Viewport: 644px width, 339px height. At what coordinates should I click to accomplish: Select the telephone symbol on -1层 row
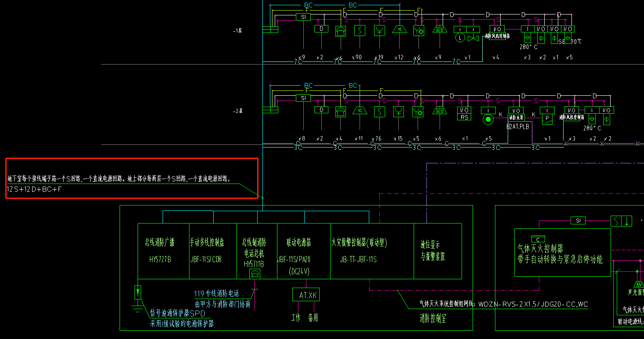[x=341, y=31]
